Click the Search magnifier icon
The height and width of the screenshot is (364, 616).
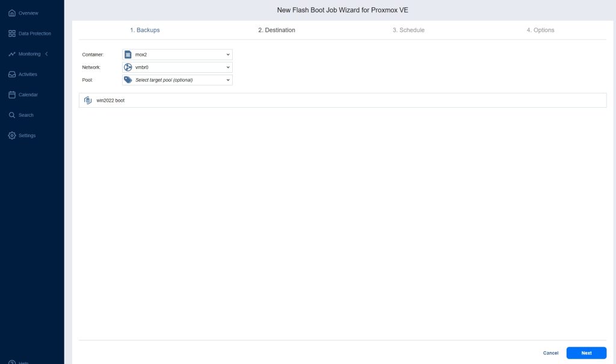12,115
